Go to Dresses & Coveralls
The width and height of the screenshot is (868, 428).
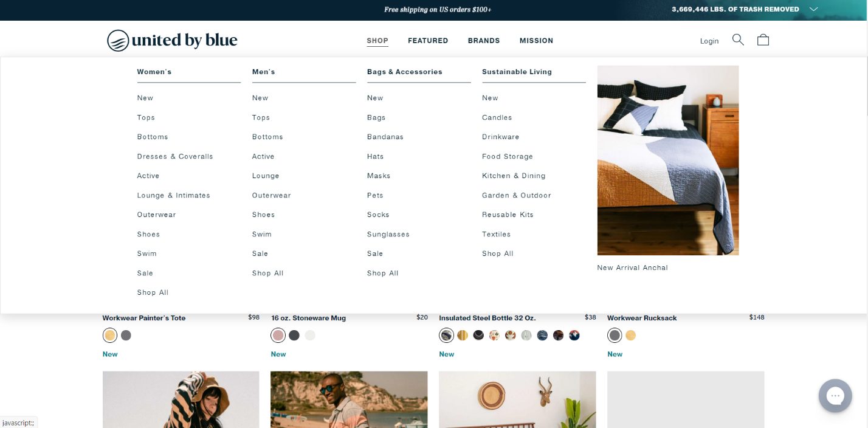175,156
